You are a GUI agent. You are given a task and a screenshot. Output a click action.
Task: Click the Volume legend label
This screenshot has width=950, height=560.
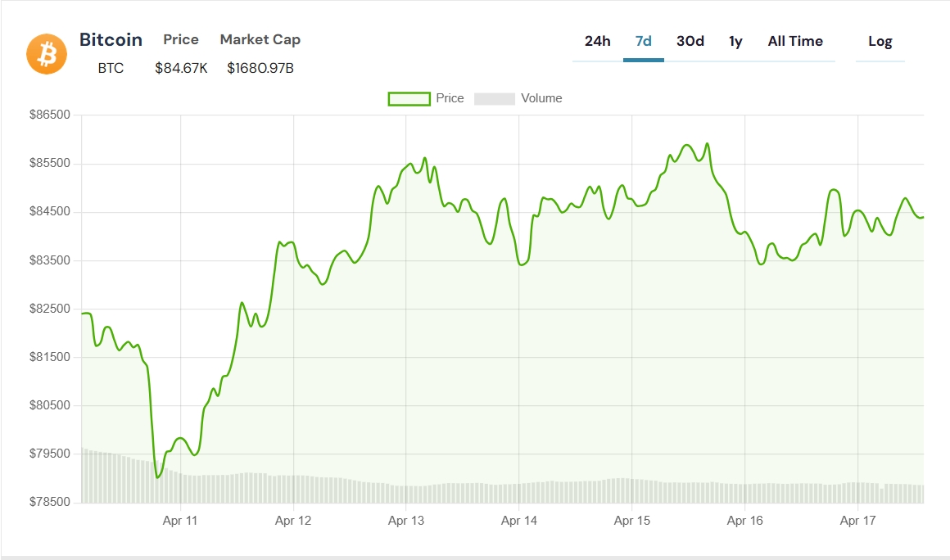pyautogui.click(x=541, y=98)
